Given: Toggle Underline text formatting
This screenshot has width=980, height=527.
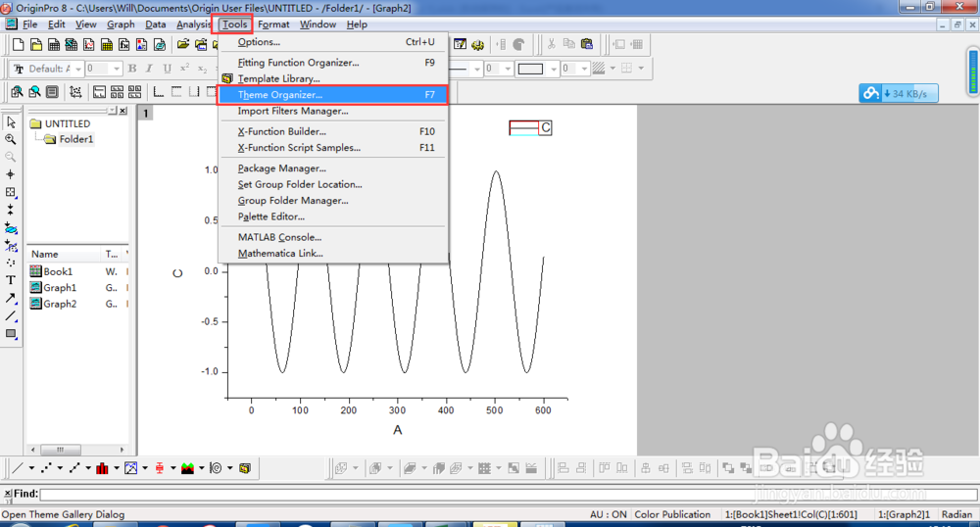Looking at the screenshot, I should pos(167,68).
